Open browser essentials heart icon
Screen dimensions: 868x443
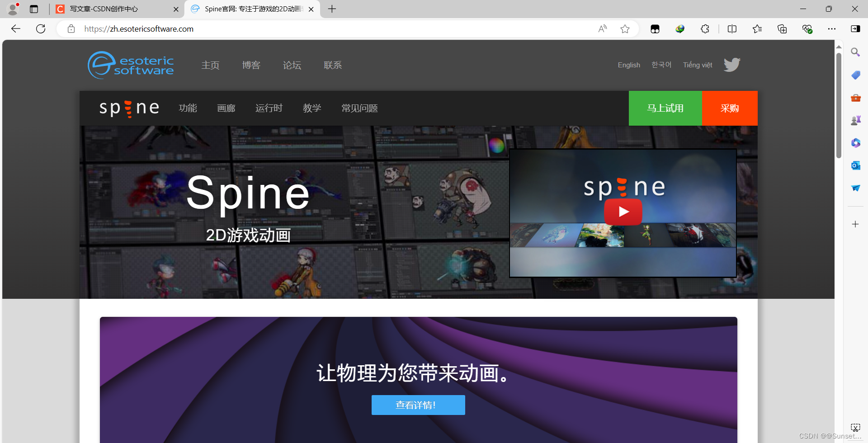point(807,29)
